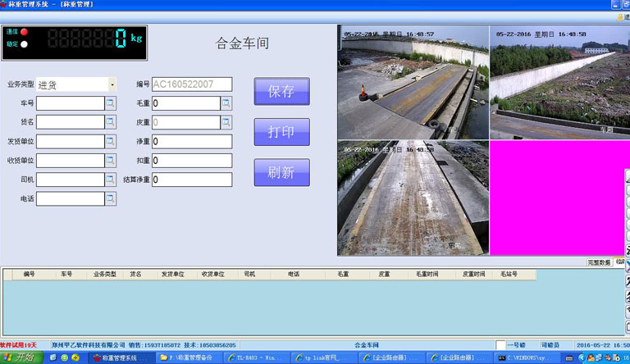Select the bottom-left camera feed
Image resolution: width=630 pixels, height=364 pixels.
(x=413, y=198)
